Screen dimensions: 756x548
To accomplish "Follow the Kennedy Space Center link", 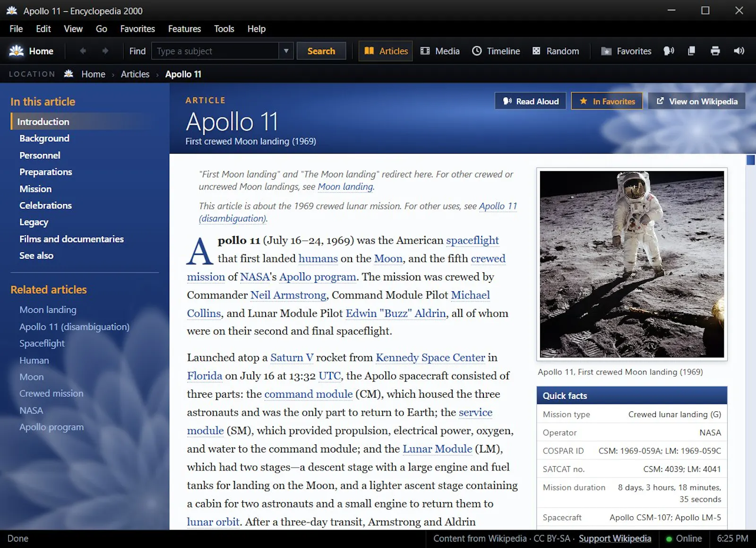I will coord(430,357).
